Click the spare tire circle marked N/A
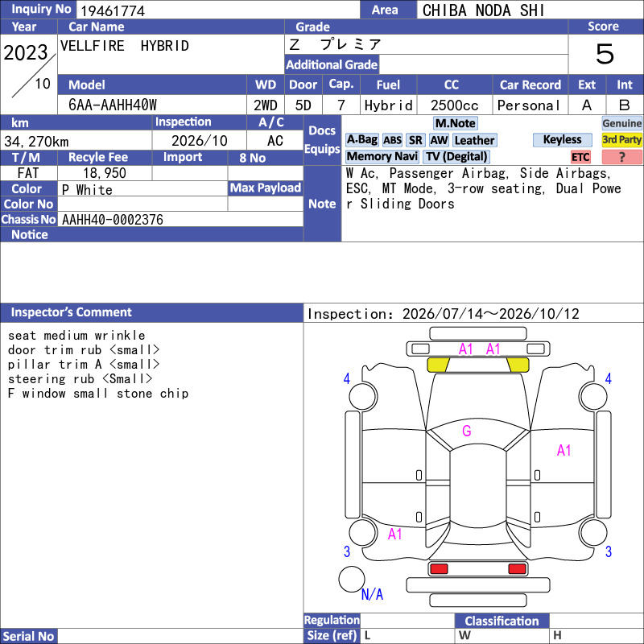Viewport: 644px width, 644px height. click(352, 579)
